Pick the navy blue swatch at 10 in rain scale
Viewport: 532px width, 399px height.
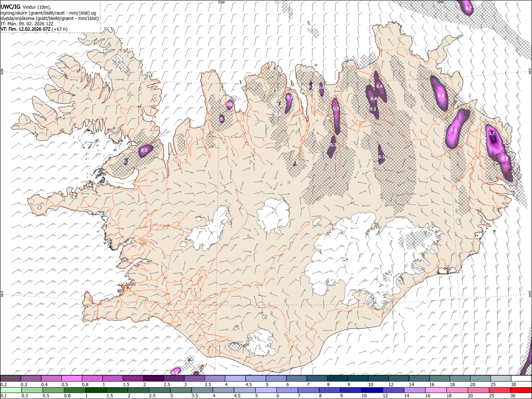click(x=372, y=390)
